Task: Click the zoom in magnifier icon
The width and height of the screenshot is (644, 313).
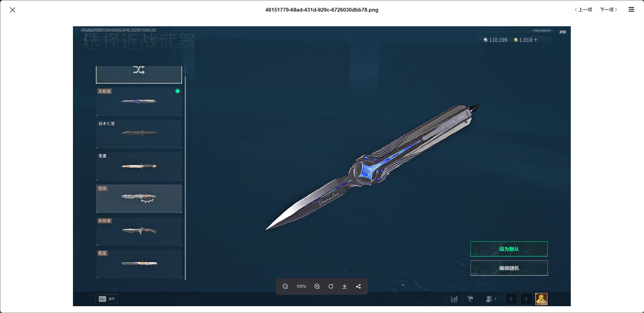Action: (x=317, y=286)
